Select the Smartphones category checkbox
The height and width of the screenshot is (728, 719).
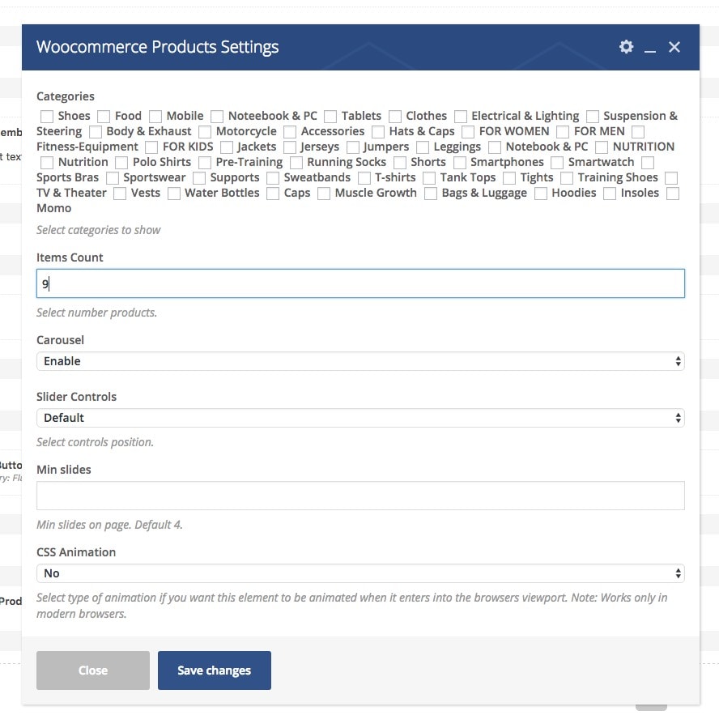(460, 163)
